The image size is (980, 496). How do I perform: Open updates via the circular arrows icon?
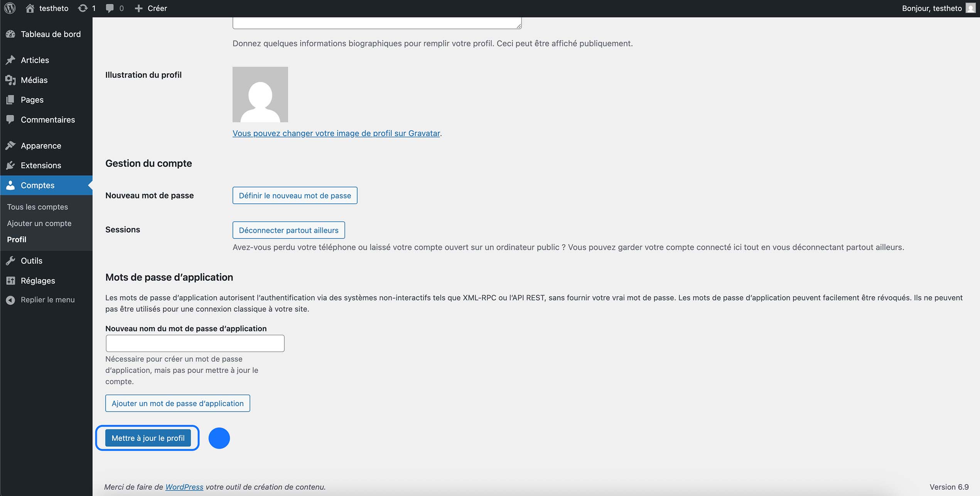click(83, 8)
